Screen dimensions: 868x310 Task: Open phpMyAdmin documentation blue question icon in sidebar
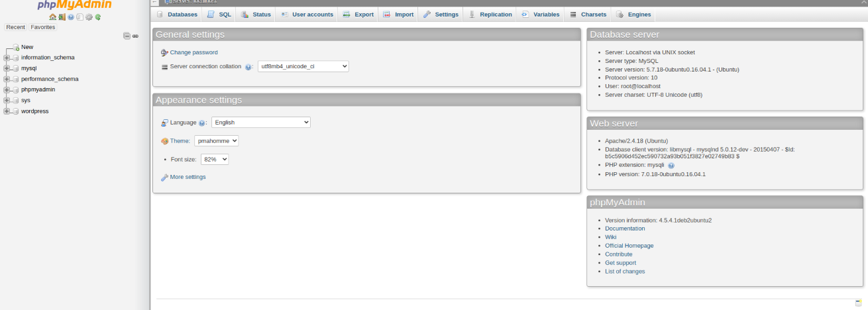(71, 17)
